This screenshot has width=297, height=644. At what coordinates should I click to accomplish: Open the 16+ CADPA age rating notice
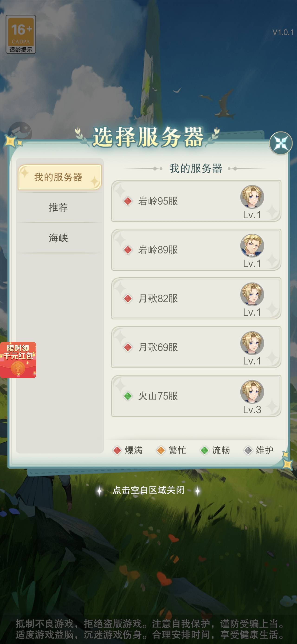[x=21, y=34]
